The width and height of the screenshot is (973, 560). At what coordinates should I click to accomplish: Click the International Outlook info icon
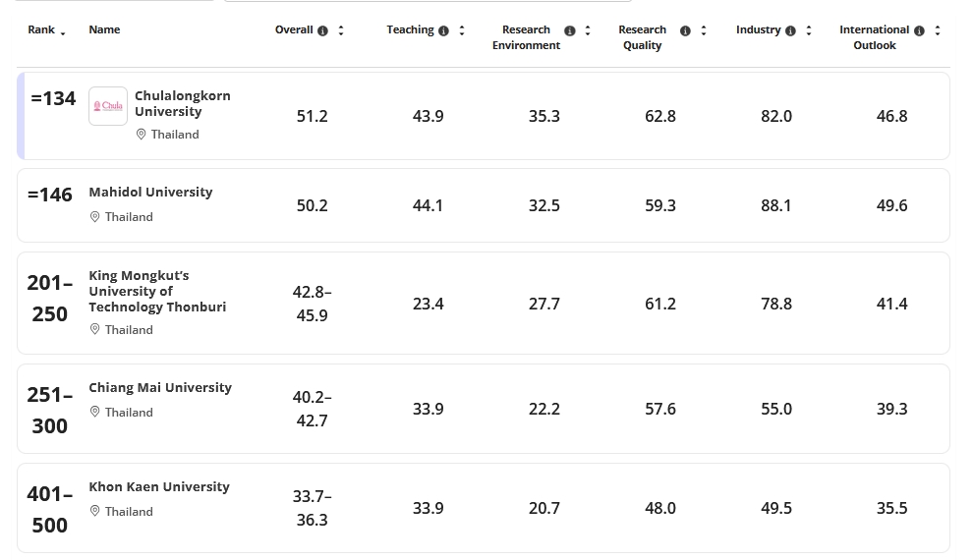919,30
